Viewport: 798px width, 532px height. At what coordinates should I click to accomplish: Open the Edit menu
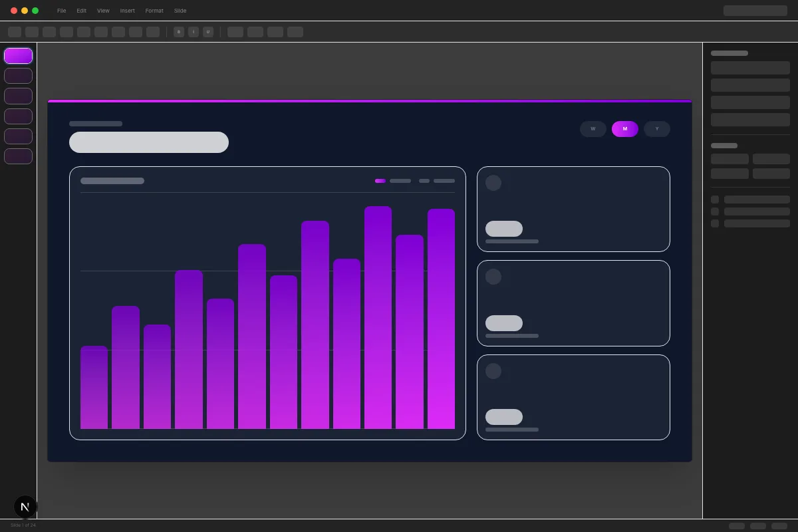81,11
